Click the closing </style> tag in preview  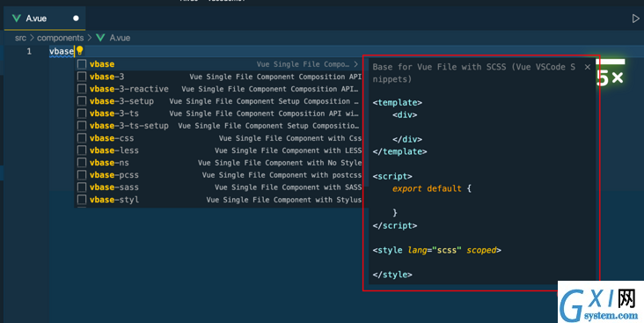point(392,275)
